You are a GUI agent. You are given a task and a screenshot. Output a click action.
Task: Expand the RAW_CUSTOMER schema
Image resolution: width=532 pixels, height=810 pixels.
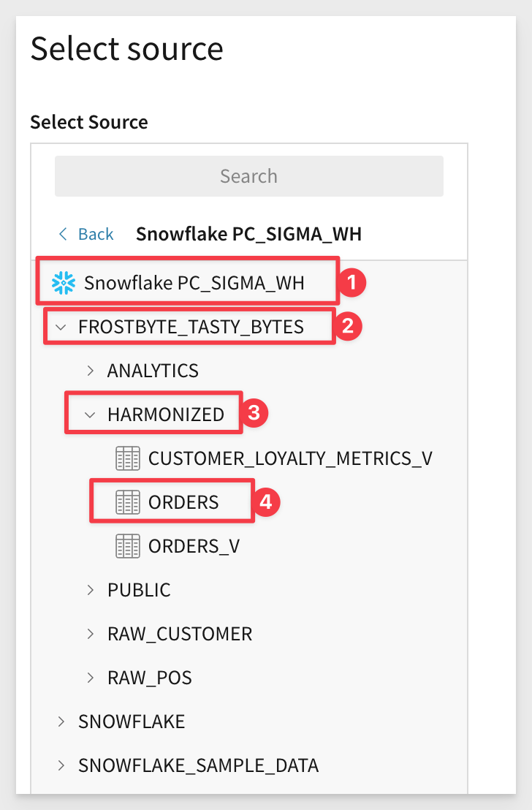point(91,634)
